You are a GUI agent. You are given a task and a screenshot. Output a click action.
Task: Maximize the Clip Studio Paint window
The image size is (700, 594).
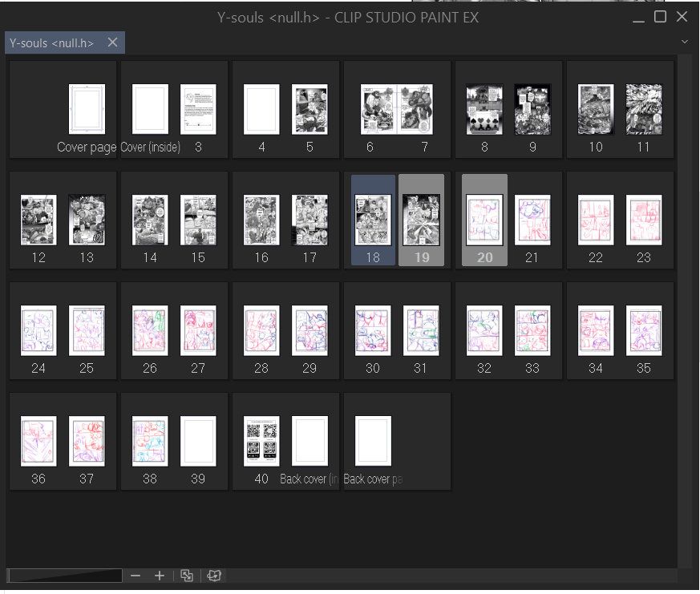pyautogui.click(x=660, y=17)
